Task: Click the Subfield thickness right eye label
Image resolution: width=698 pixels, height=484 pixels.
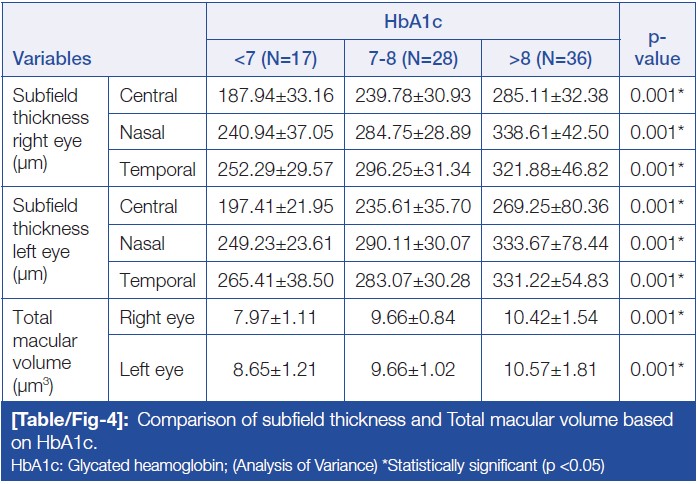Action: click(50, 132)
